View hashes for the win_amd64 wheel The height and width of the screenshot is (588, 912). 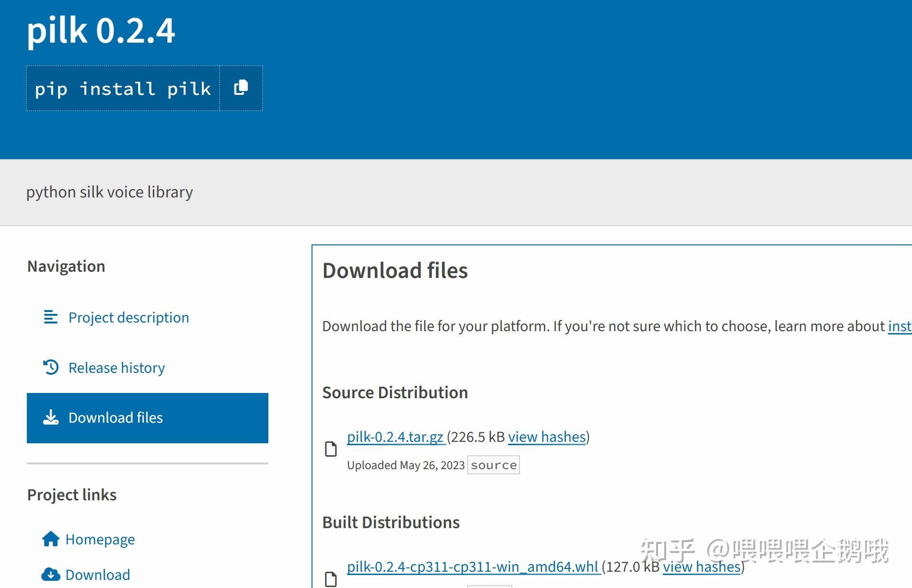[702, 567]
